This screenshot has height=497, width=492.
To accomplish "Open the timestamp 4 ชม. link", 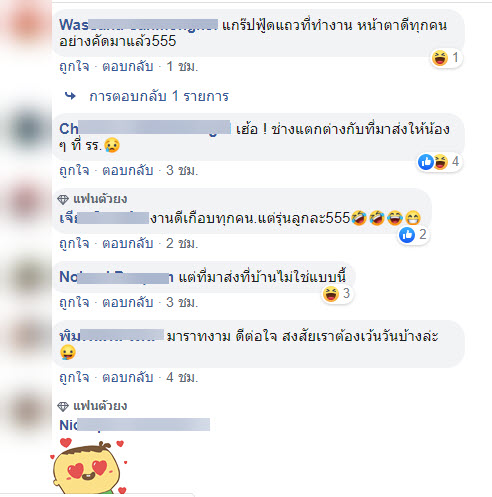I will tap(182, 377).
